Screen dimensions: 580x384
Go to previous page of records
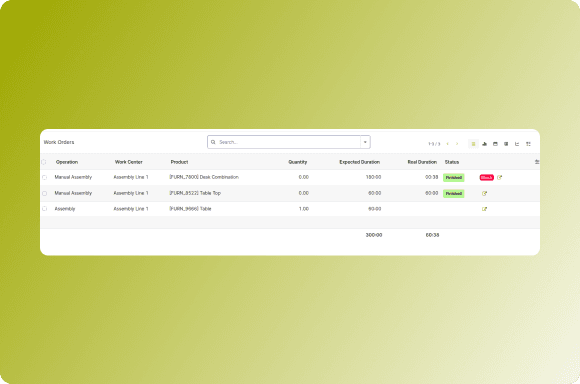coord(448,144)
